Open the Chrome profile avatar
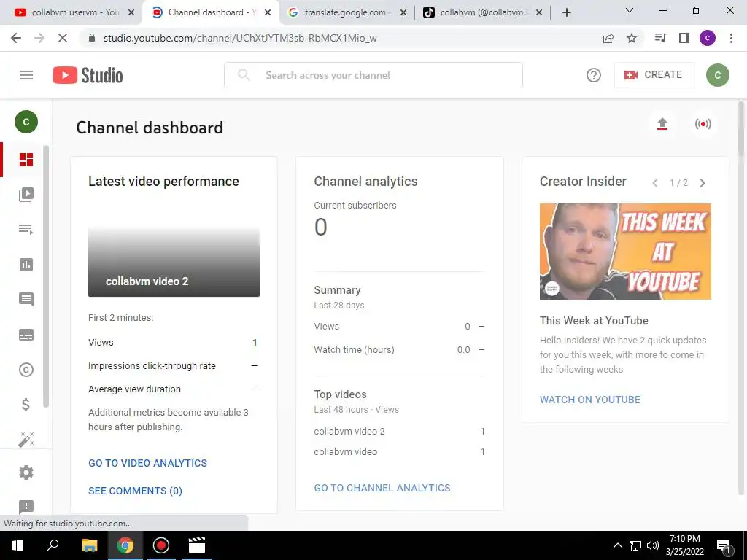747x560 pixels. pos(708,38)
